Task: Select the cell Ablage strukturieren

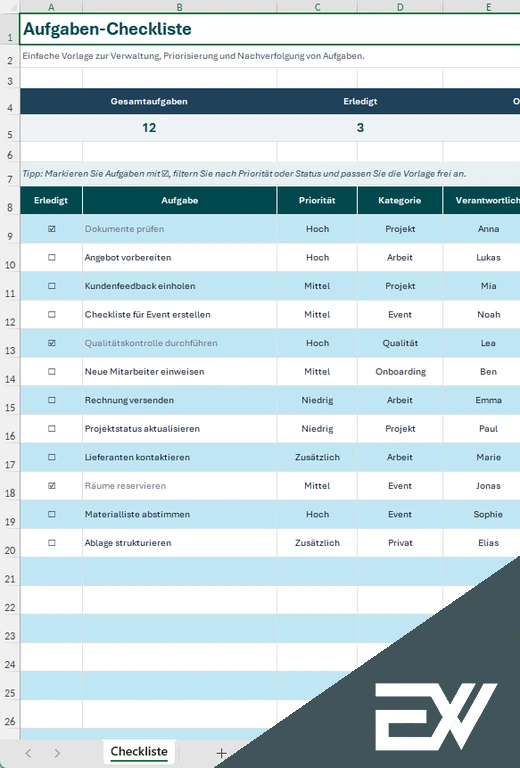Action: (180, 543)
